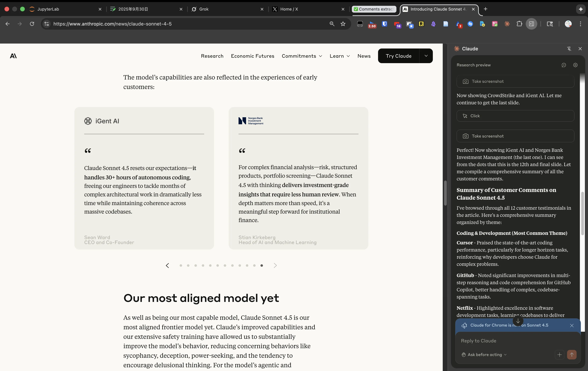Open the Chrome profile avatar
This screenshot has width=588, height=371.
click(x=568, y=24)
